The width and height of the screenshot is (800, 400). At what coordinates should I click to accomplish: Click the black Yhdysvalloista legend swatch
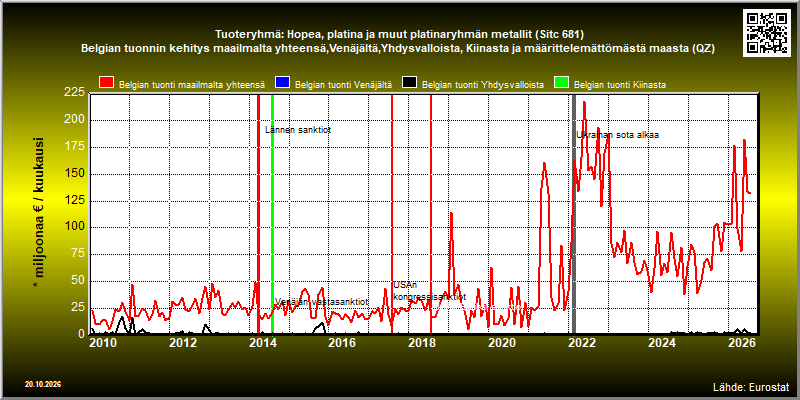(409, 83)
